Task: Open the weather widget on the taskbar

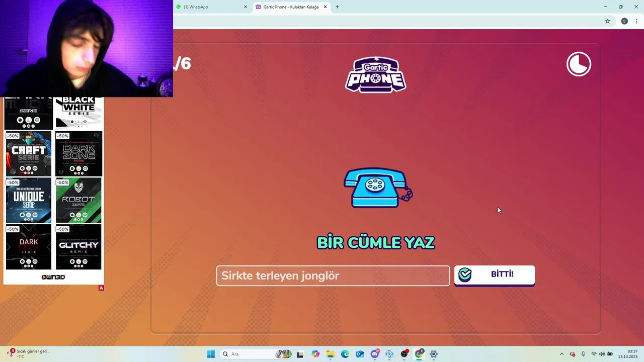Action: 29,354
